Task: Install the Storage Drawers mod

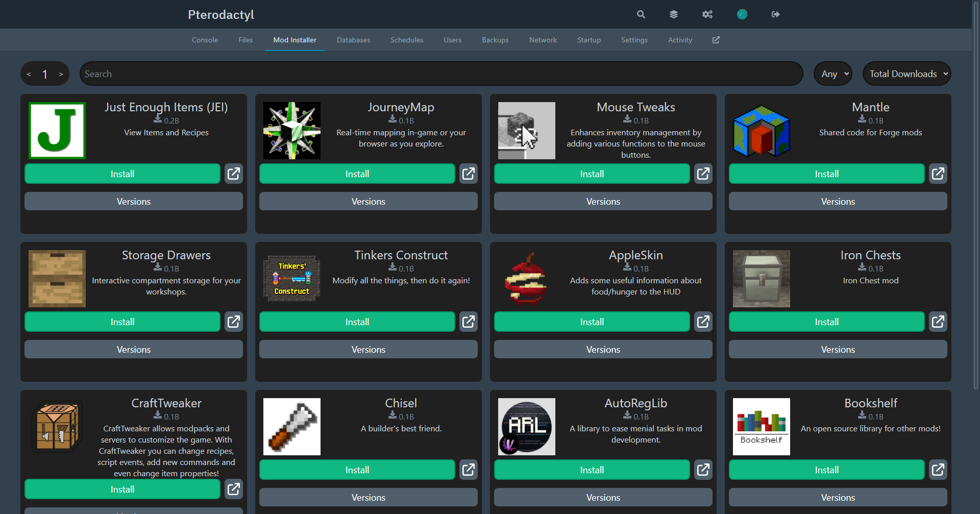Action: click(x=122, y=322)
